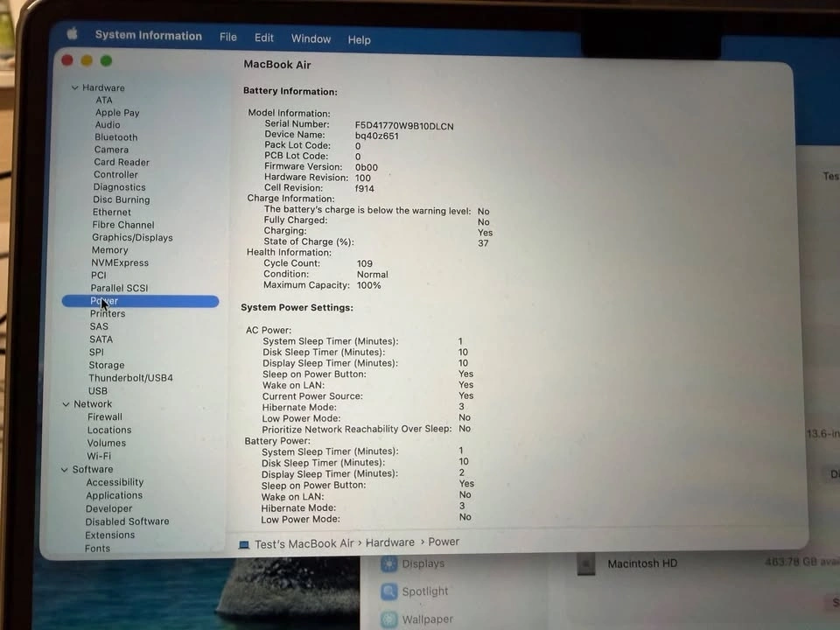This screenshot has width=840, height=630.
Task: Click Test's MacBook Air in path bar
Action: point(304,543)
